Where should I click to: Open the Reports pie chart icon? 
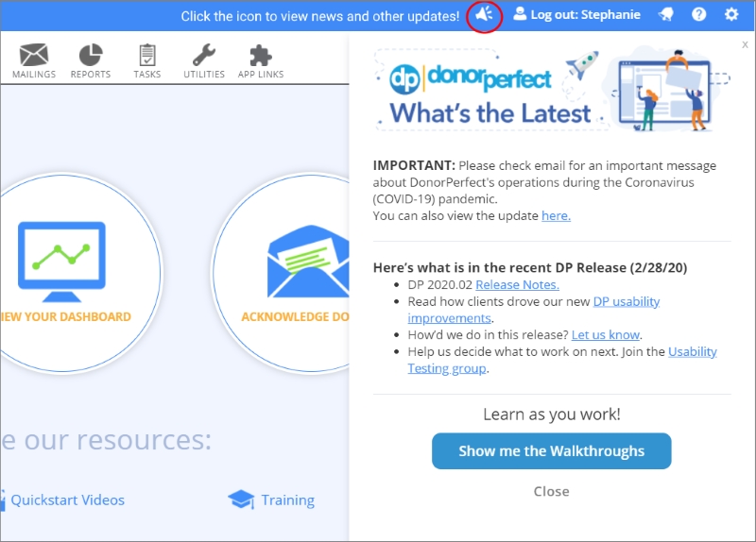(91, 55)
